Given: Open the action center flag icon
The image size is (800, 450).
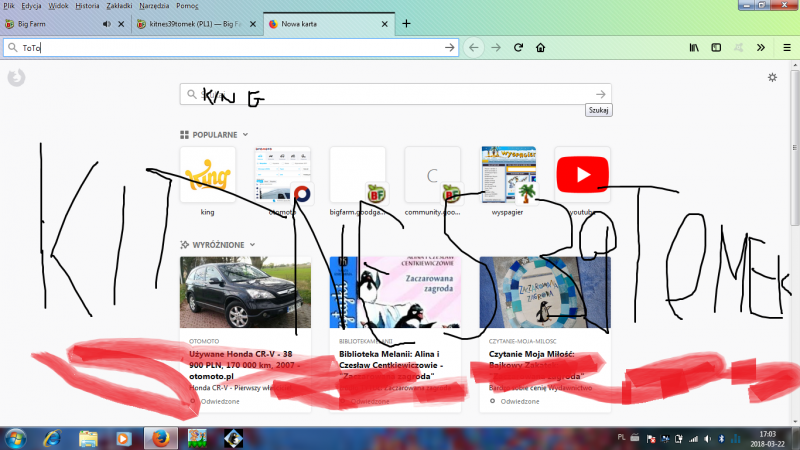Looking at the screenshot, I should tap(651, 439).
